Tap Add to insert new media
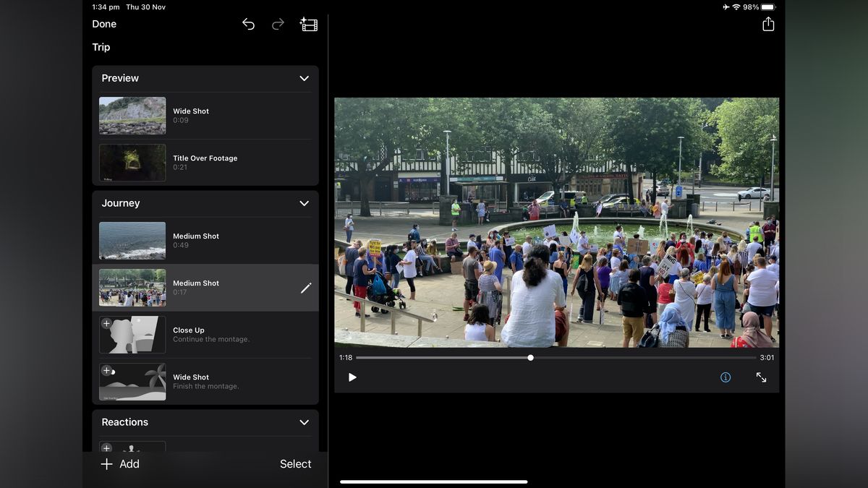 pos(120,463)
